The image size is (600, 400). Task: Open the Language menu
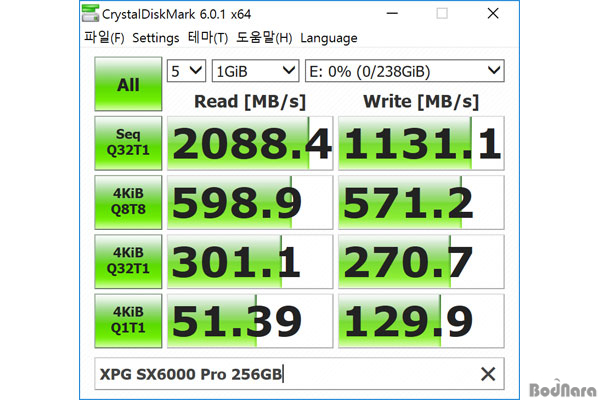pyautogui.click(x=329, y=38)
